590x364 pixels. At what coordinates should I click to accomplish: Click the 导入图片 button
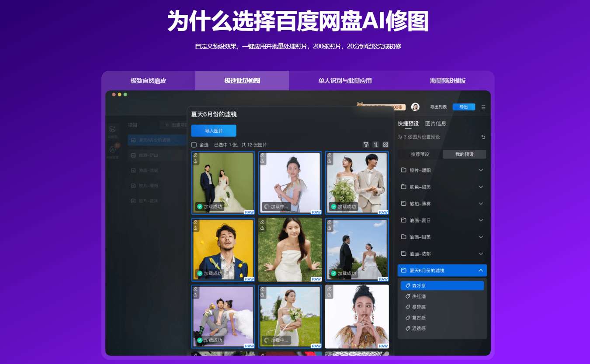point(214,130)
